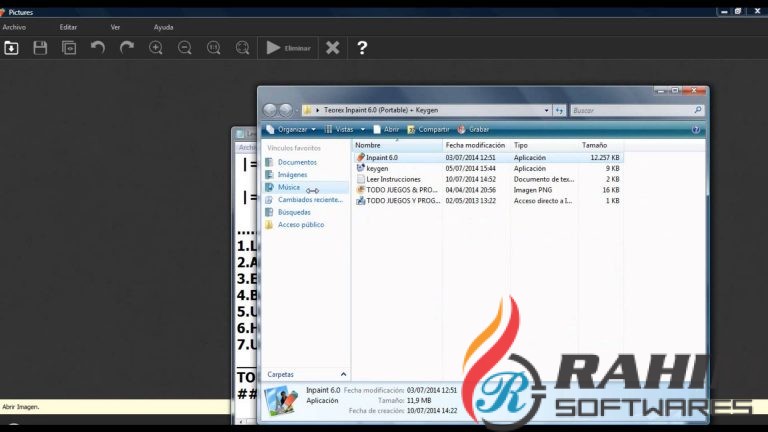768x432 pixels.
Task: Collapse the Carpetas panel chevron
Action: (343, 374)
